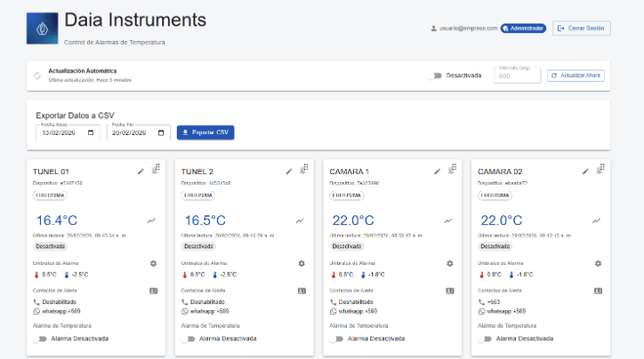
Task: Click the auto-update refresh icon
Action: 37,76
